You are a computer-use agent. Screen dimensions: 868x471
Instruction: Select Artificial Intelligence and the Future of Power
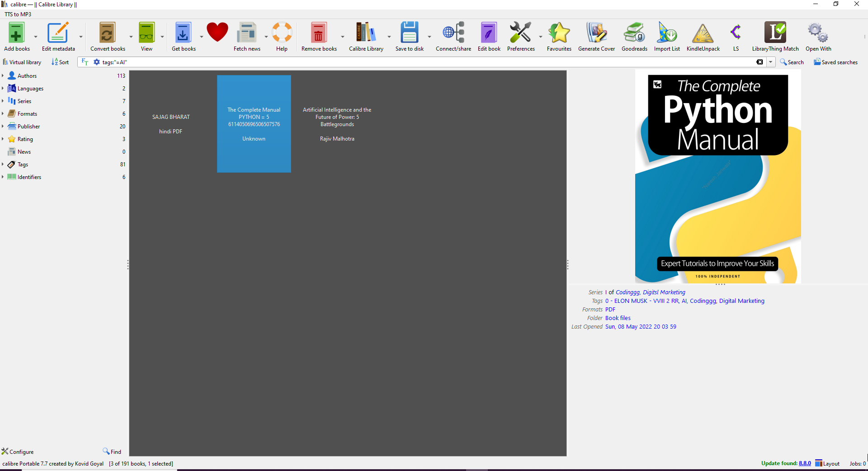click(337, 124)
